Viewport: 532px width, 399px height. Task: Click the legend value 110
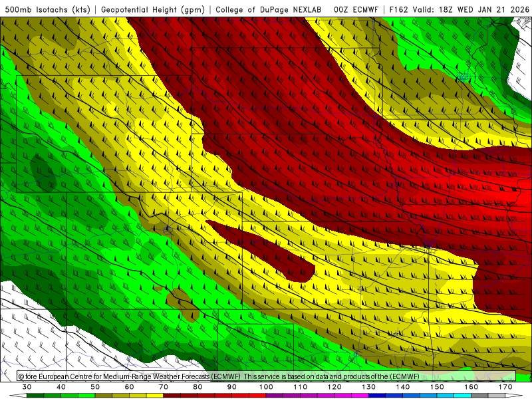pyautogui.click(x=301, y=387)
